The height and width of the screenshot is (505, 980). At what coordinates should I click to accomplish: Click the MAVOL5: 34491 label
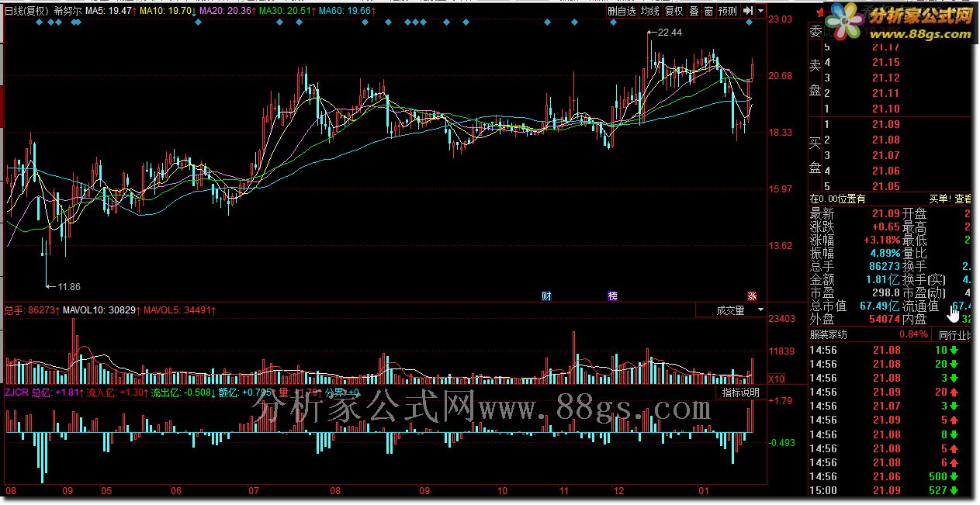click(x=179, y=310)
